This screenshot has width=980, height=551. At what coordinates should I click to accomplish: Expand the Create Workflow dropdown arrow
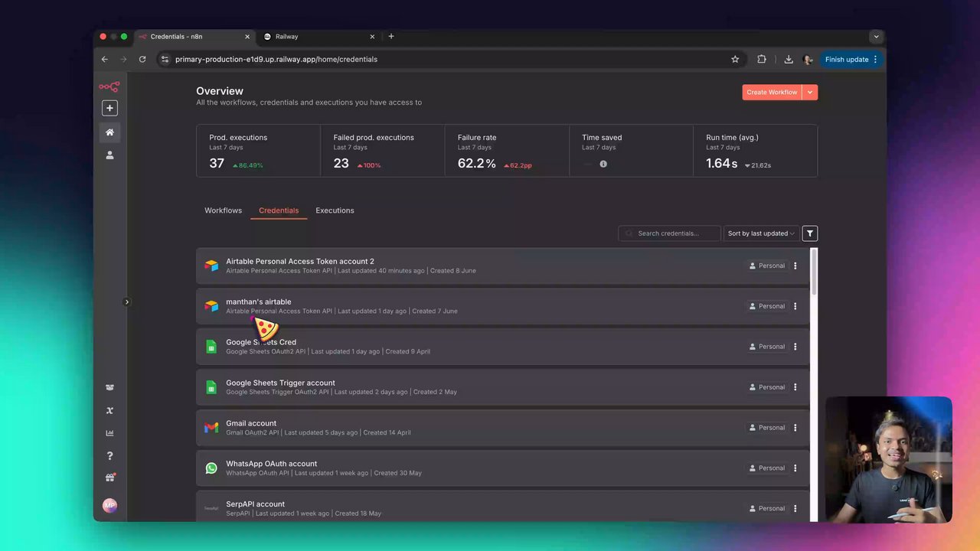click(810, 92)
